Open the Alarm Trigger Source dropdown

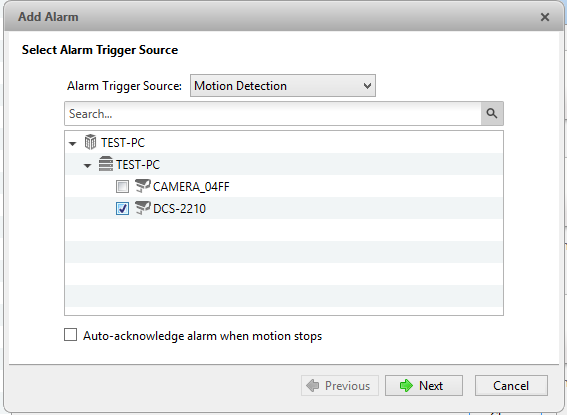(283, 86)
